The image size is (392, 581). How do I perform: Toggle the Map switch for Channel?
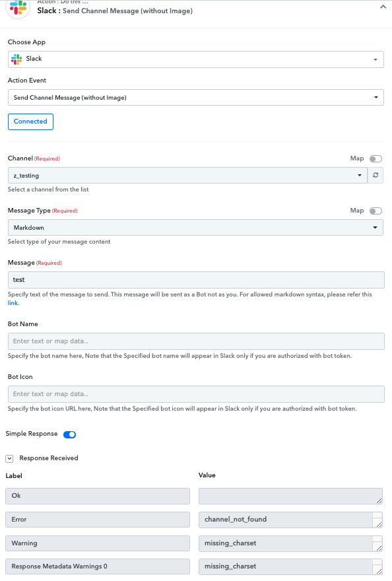tap(376, 158)
